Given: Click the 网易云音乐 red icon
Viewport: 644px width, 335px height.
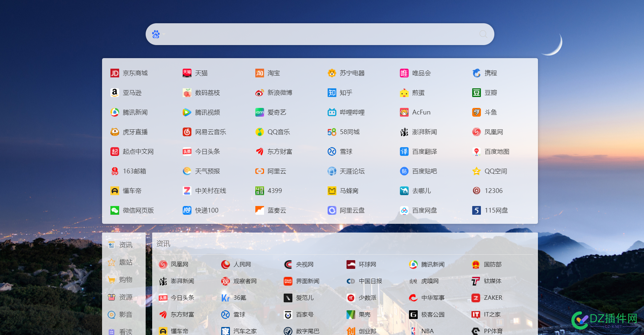Looking at the screenshot, I should pos(187,132).
